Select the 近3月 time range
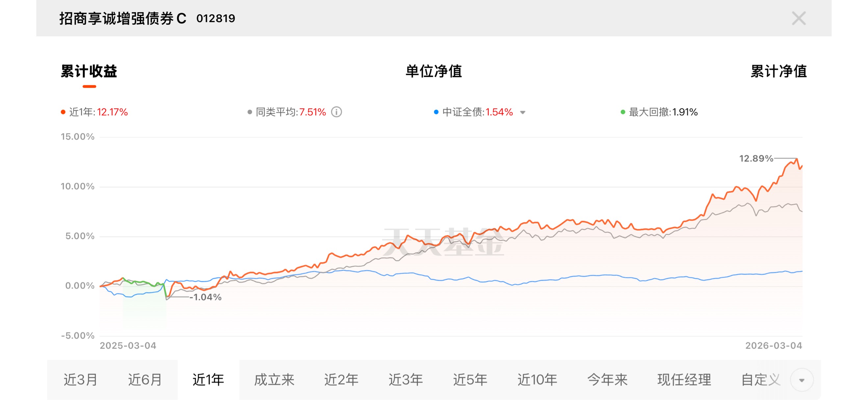This screenshot has height=400, width=868. [81, 380]
